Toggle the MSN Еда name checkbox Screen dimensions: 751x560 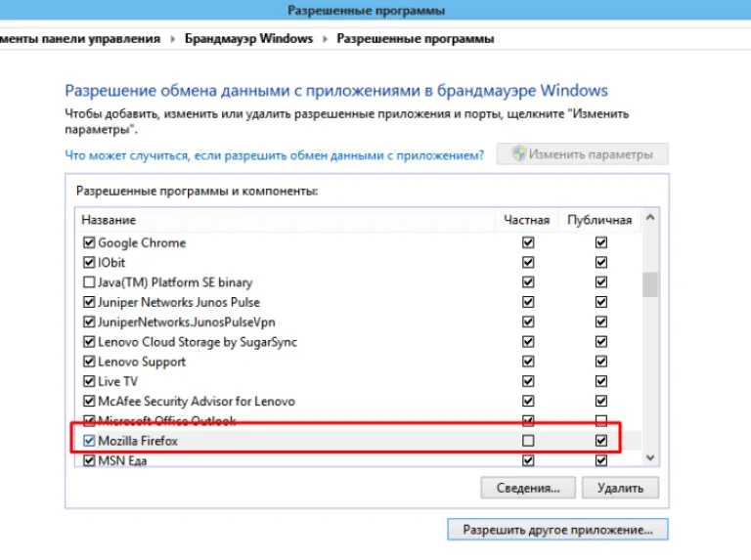coord(89,460)
